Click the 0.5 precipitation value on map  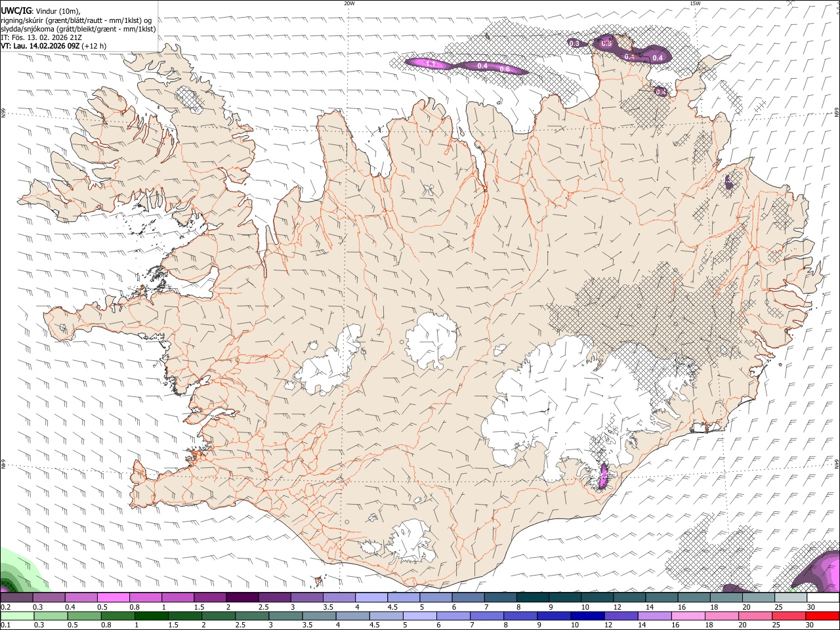tap(606, 43)
